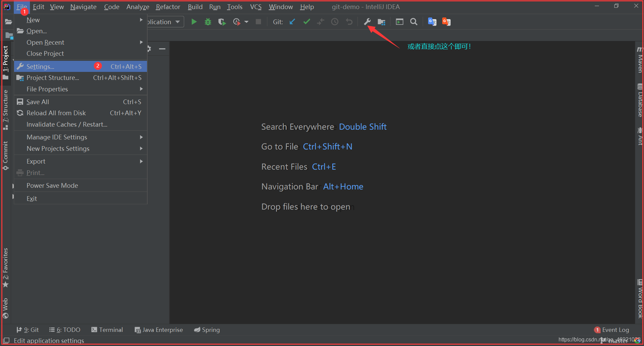Click the blue Translate icon
This screenshot has width=644, height=346.
[x=432, y=22]
